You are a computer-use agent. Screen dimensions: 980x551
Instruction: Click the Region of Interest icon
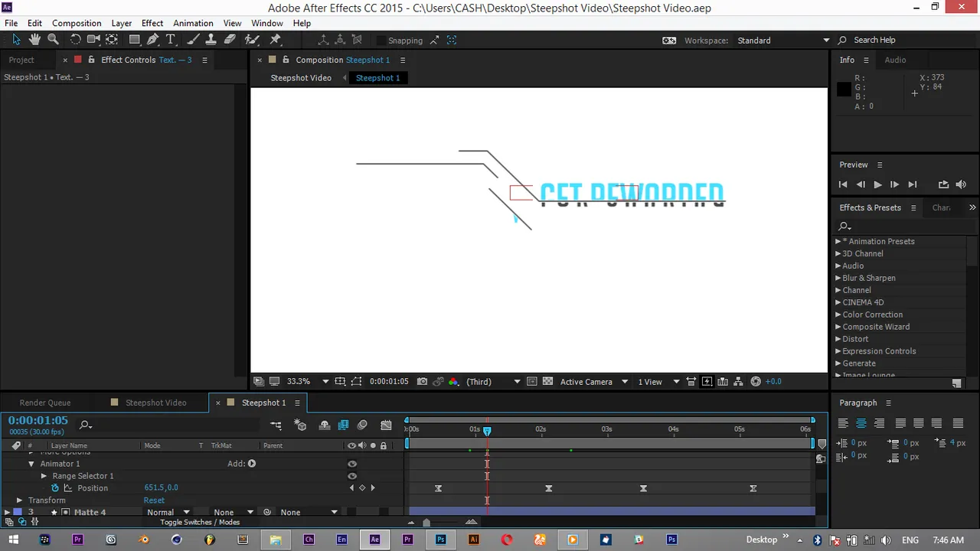tap(532, 381)
